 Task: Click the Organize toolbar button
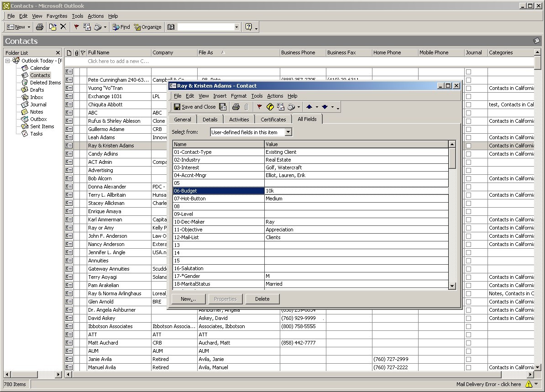pyautogui.click(x=147, y=27)
